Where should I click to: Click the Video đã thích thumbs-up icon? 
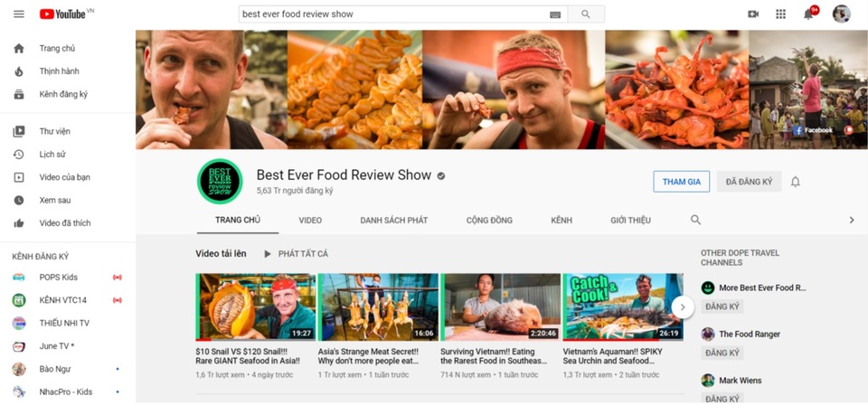tap(19, 223)
